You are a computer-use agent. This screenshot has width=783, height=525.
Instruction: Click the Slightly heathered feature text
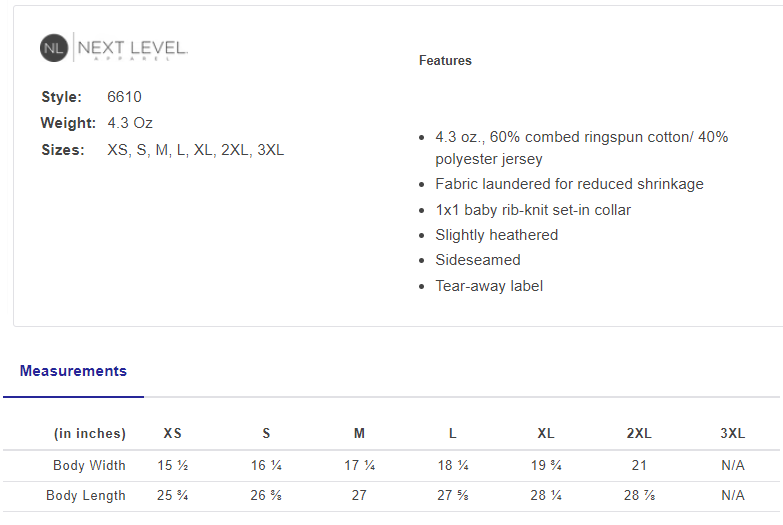pos(497,235)
